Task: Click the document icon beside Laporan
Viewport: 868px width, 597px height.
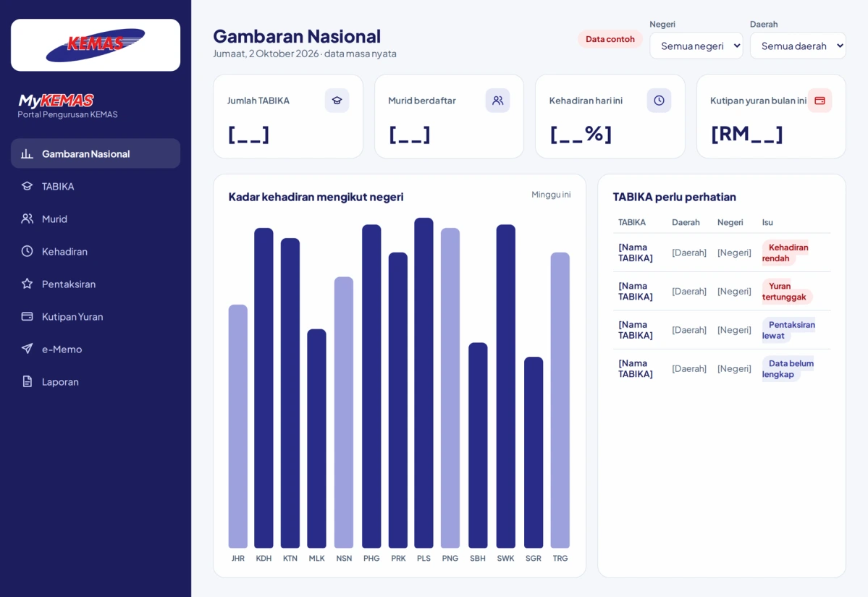Action: coord(27,381)
